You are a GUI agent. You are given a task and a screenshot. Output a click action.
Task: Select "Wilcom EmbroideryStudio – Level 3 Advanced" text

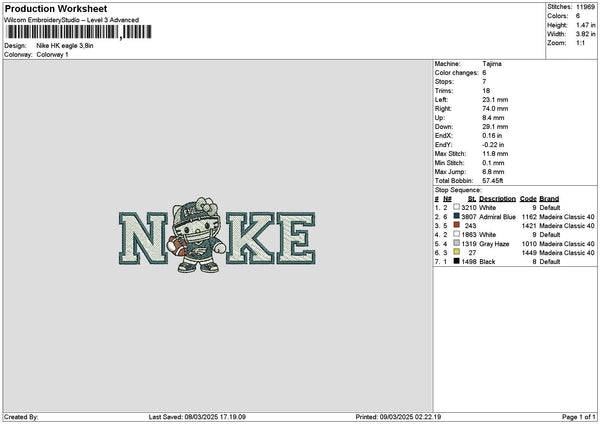(x=72, y=20)
